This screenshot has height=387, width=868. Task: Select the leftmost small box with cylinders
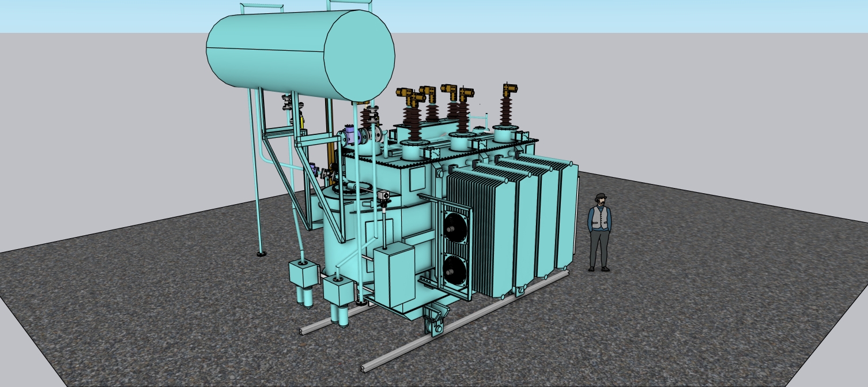pyautogui.click(x=304, y=272)
